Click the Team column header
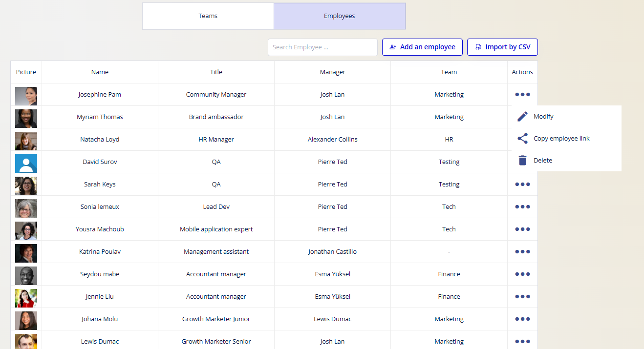 [x=449, y=72]
